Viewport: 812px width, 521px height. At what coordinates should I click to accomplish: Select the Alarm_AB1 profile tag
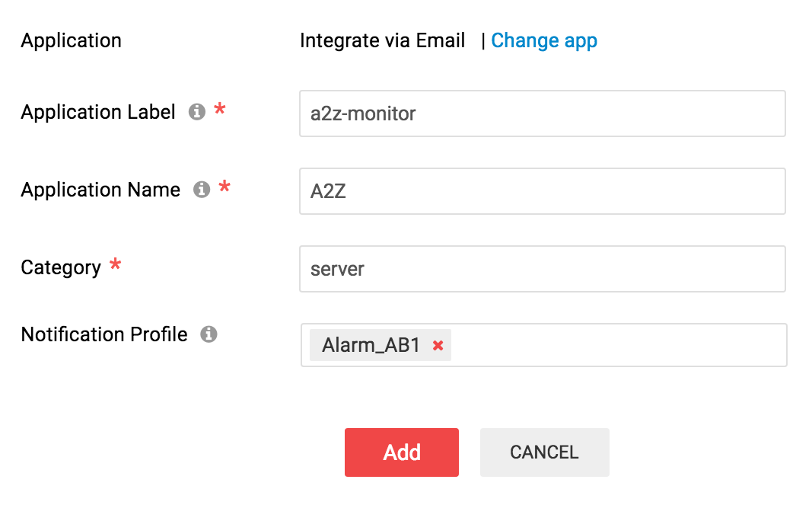pyautogui.click(x=371, y=345)
